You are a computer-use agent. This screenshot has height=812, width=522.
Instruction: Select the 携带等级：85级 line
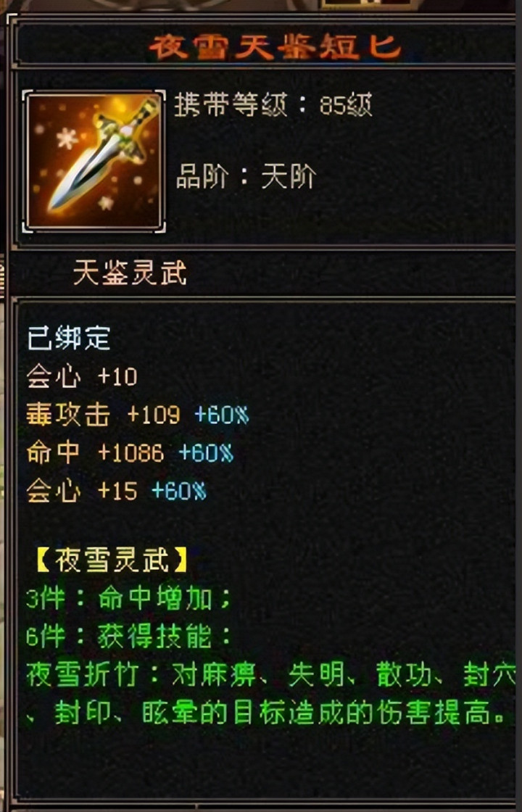coord(273,106)
